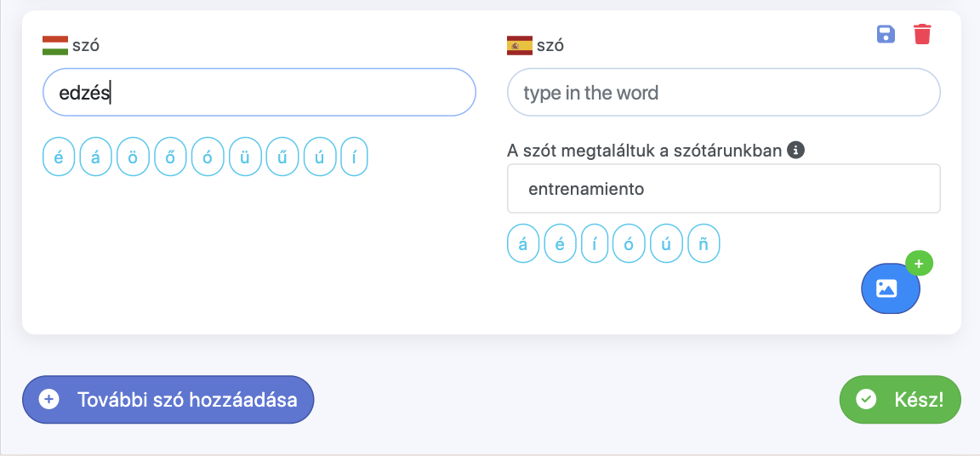Insert Spanish ú accent character
This screenshot has height=456, width=980.
(666, 244)
